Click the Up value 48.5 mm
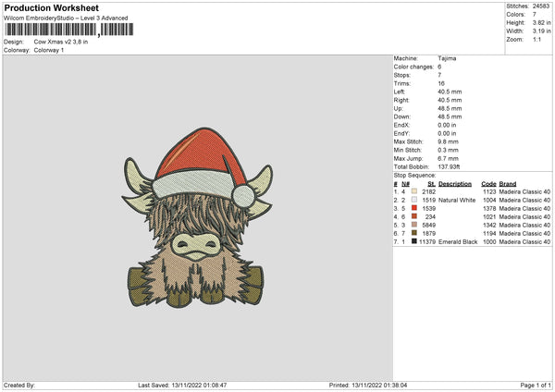 [450, 108]
